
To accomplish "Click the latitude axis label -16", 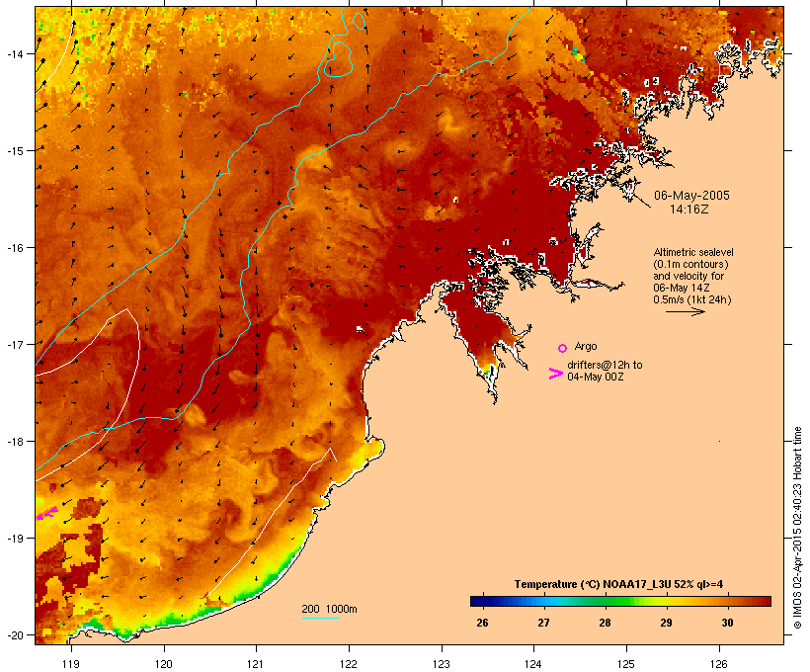I will pyautogui.click(x=14, y=248).
